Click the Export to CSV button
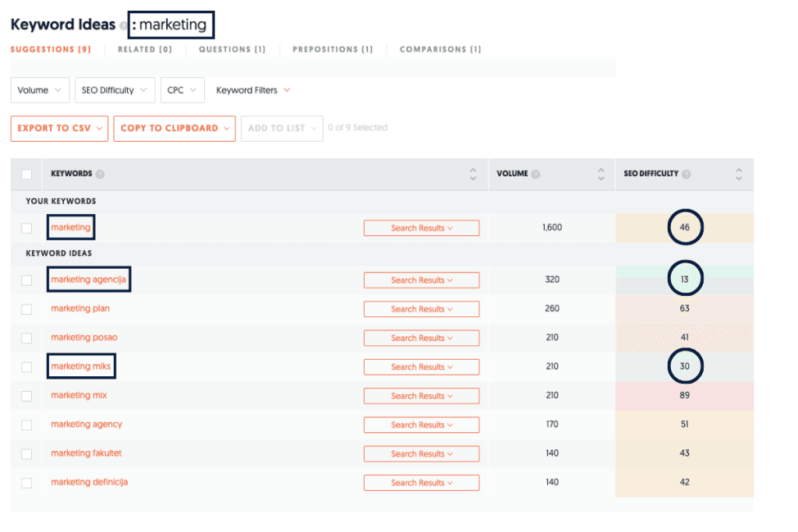798x532 pixels. coord(59,129)
